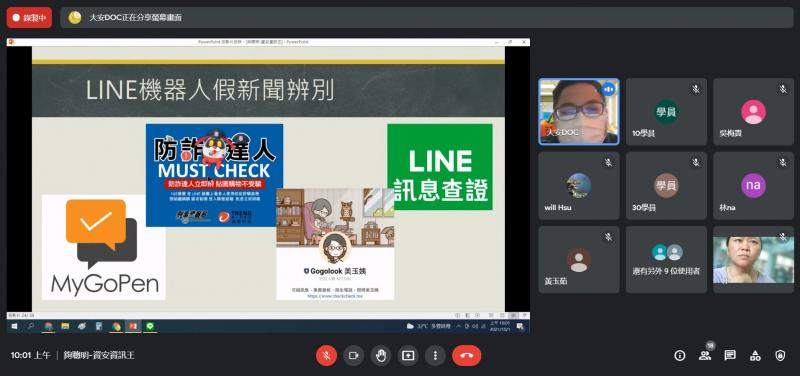Show the participants people panel
Image resolution: width=800 pixels, height=376 pixels.
point(705,356)
